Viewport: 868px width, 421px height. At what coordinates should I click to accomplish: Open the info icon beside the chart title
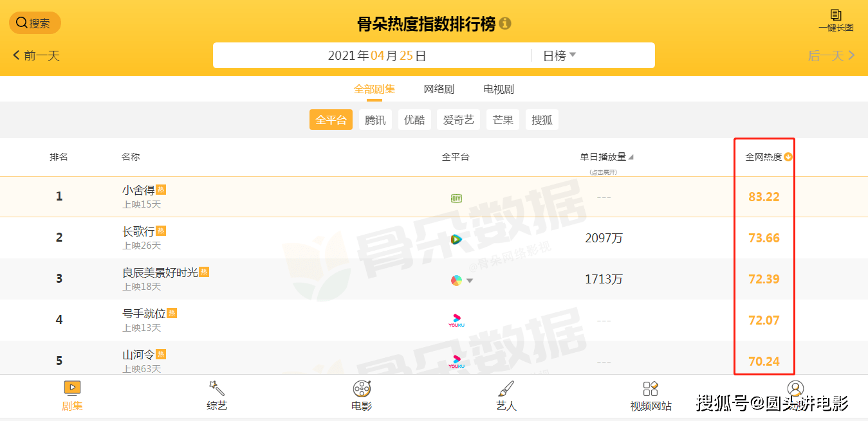tap(505, 24)
